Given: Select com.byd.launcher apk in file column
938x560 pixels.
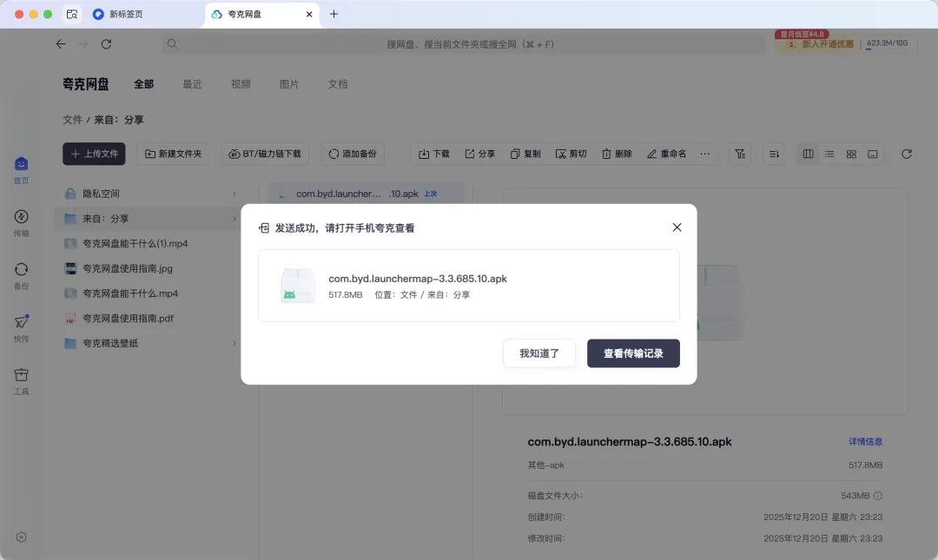Looking at the screenshot, I should point(367,194).
